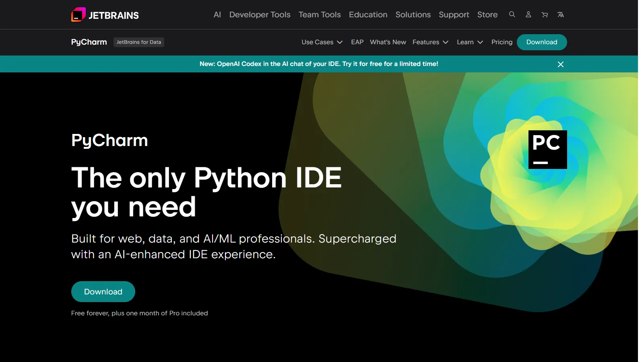This screenshot has height=362, width=644.
Task: Open the What's New page
Action: click(388, 42)
